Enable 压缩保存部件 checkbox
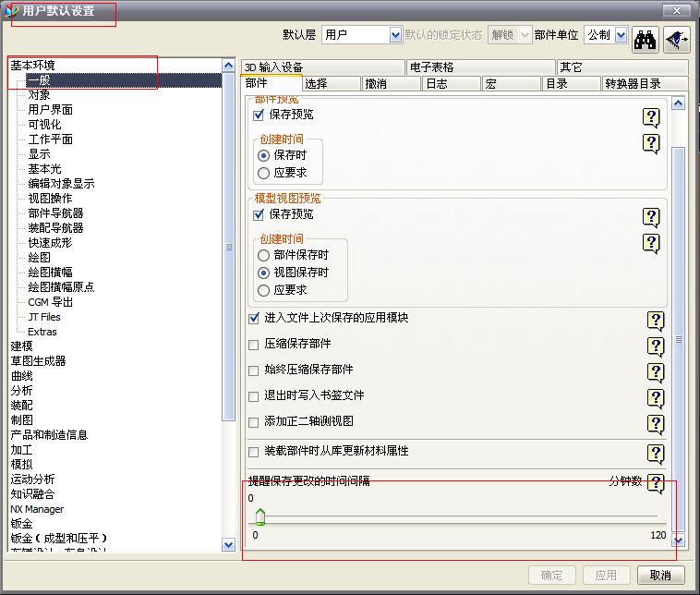The height and width of the screenshot is (595, 700). 254,345
